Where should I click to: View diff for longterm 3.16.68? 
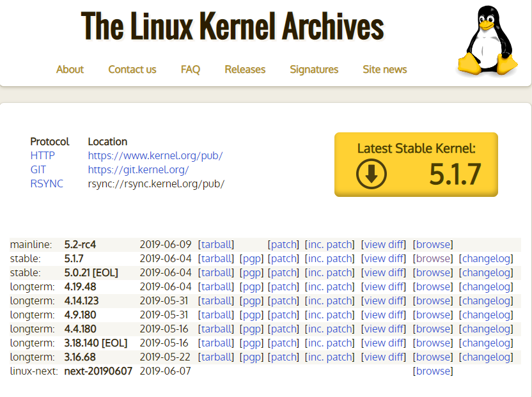(x=384, y=357)
